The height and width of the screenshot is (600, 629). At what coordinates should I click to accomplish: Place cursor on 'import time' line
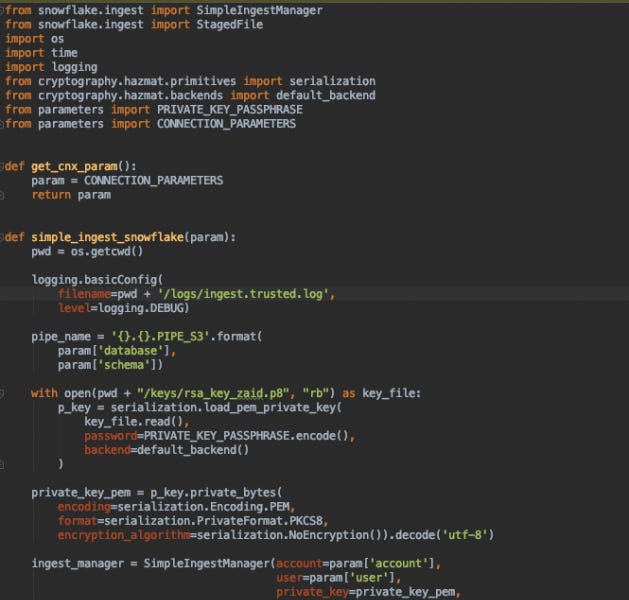41,53
